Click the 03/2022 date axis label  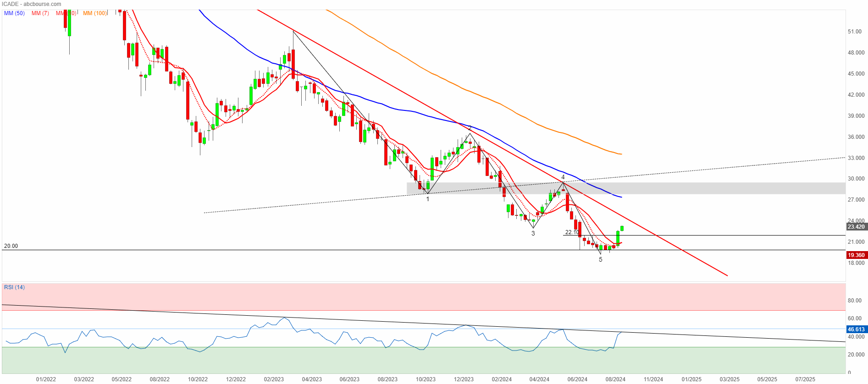pos(84,379)
